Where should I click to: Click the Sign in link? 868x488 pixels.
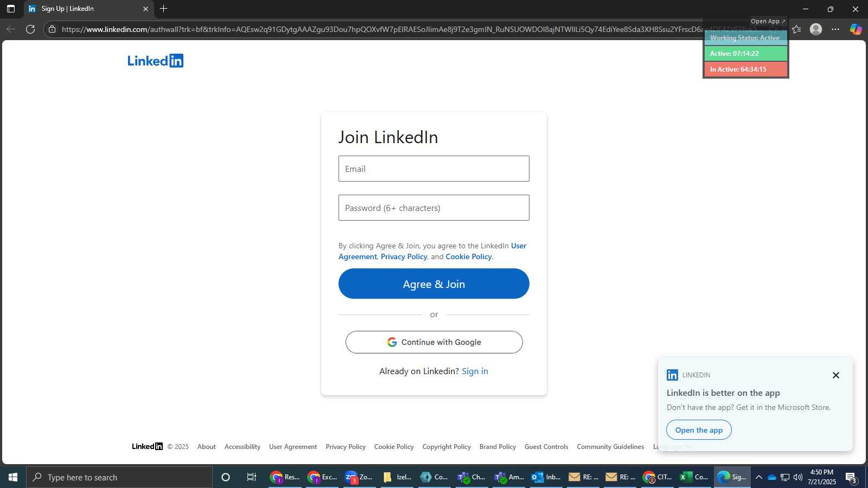click(x=475, y=371)
